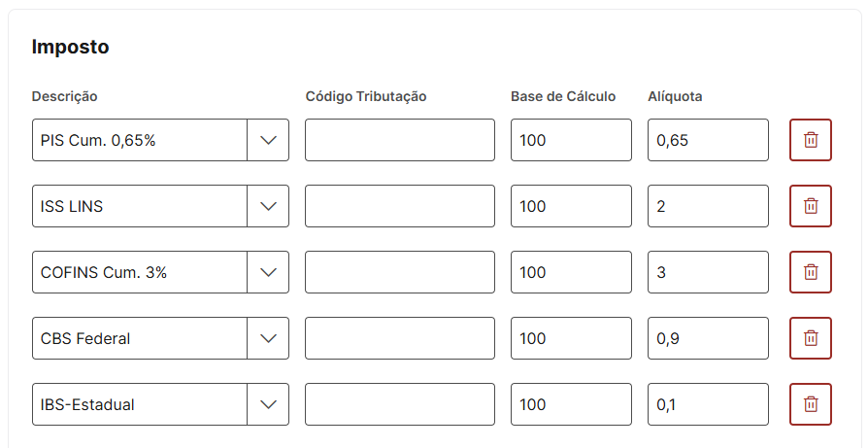Open the COFINS Cum. 3% dropdown
The width and height of the screenshot is (868, 448).
[x=268, y=272]
